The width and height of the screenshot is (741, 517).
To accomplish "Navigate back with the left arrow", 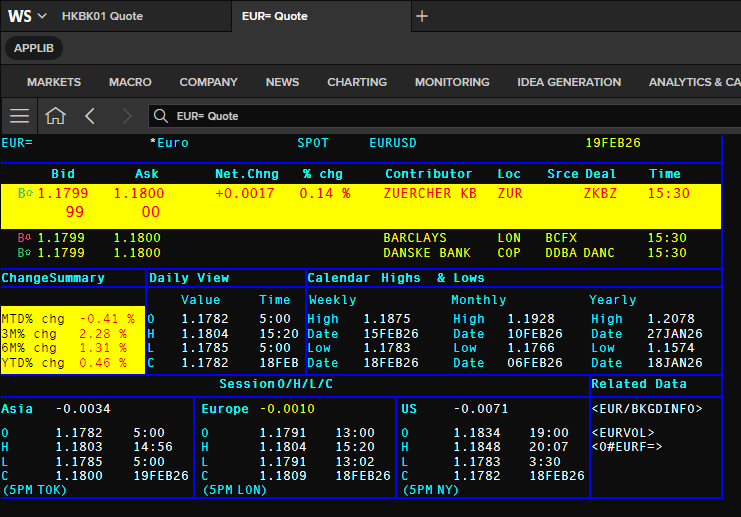I will coord(90,116).
